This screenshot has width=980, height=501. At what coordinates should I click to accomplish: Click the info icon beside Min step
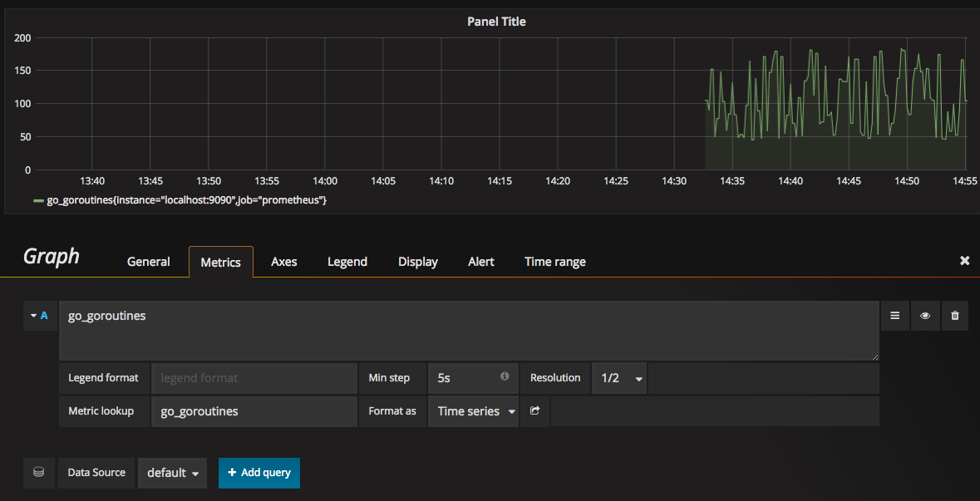pos(504,377)
